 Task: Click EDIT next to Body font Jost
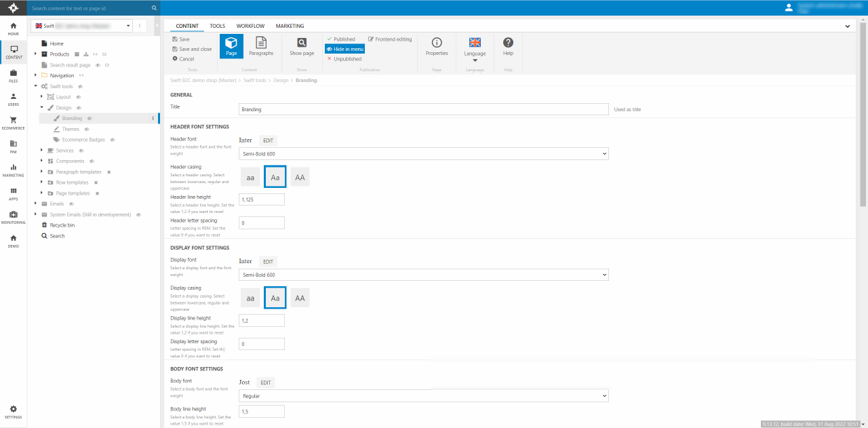click(x=266, y=383)
